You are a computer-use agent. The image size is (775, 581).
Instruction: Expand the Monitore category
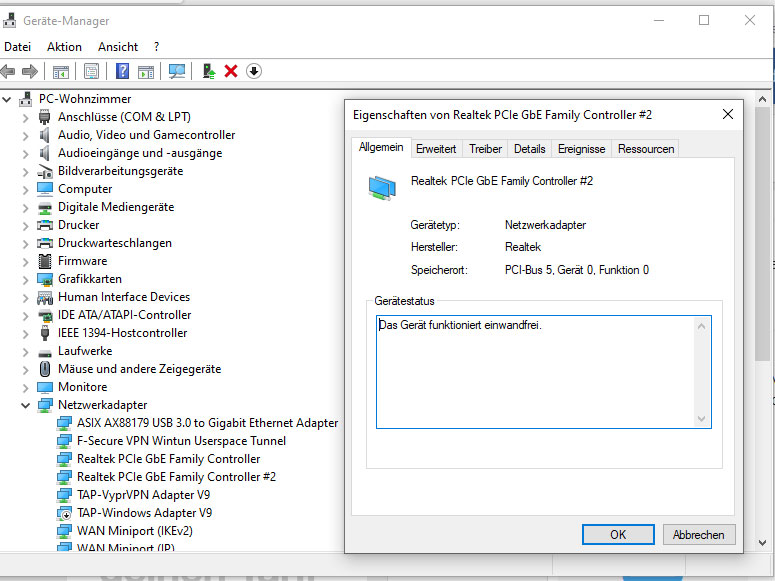[25, 387]
